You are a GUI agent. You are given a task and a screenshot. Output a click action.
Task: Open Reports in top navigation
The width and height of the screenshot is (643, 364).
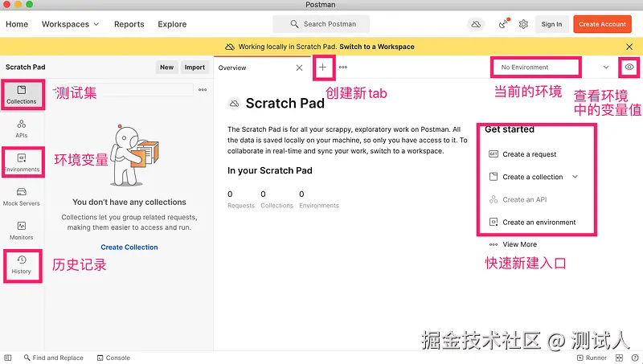pos(129,24)
